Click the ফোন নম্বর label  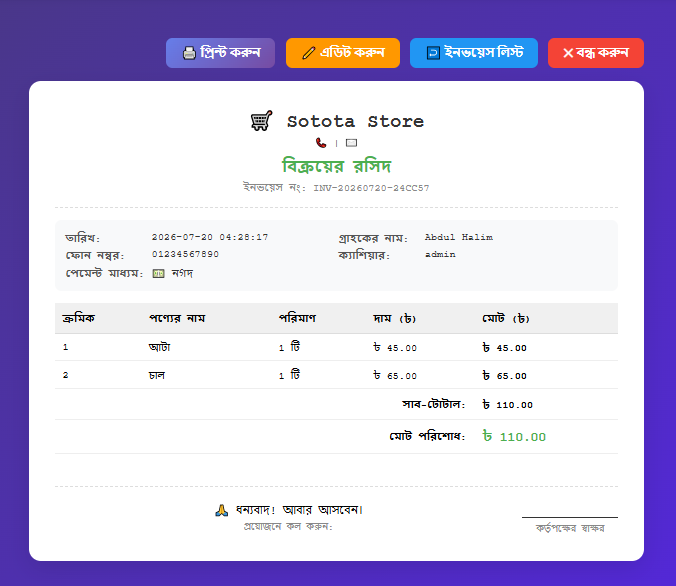pyautogui.click(x=95, y=255)
